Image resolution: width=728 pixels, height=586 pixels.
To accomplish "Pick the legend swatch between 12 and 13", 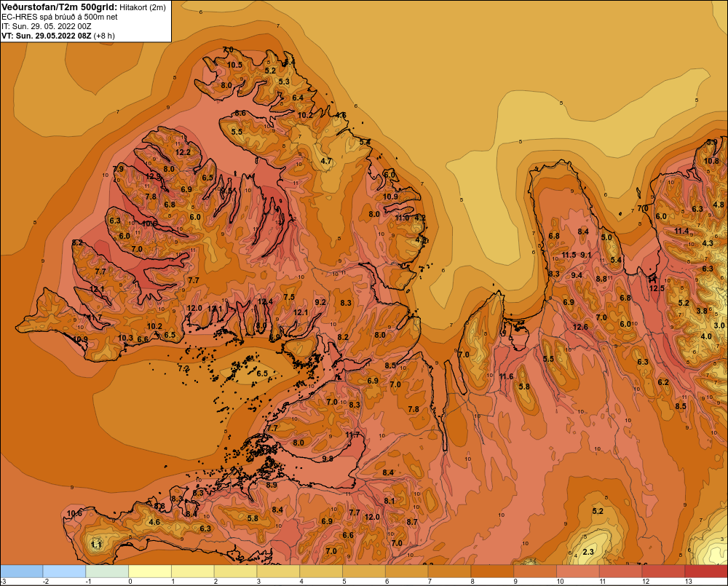I will (663, 571).
